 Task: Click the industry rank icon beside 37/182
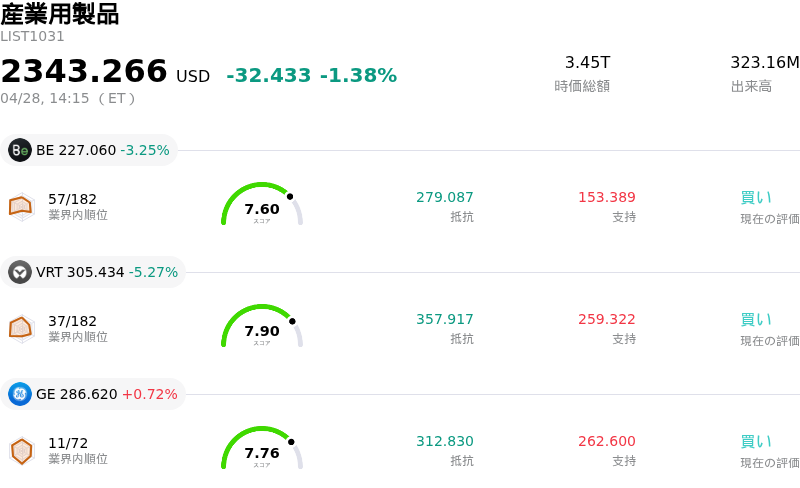pyautogui.click(x=21, y=328)
